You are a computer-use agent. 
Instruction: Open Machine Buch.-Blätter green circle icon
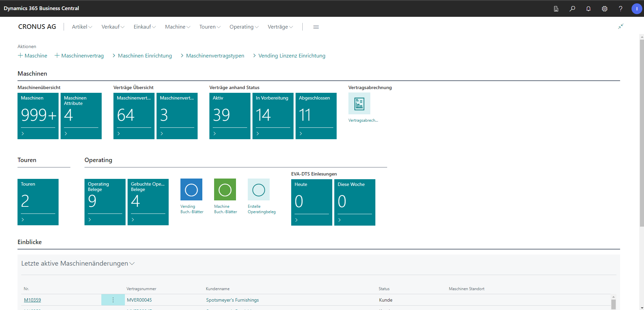225,190
